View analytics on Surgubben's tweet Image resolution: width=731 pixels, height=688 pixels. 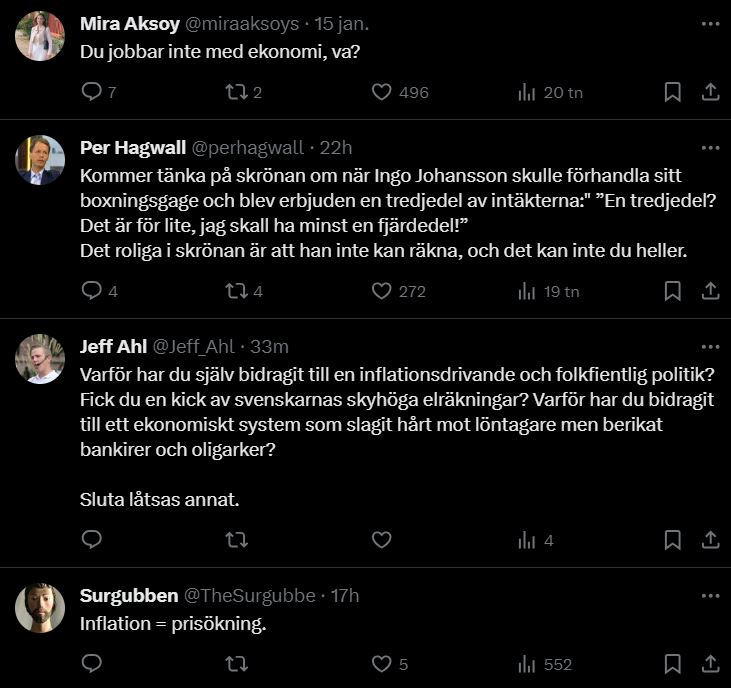pyautogui.click(x=526, y=663)
